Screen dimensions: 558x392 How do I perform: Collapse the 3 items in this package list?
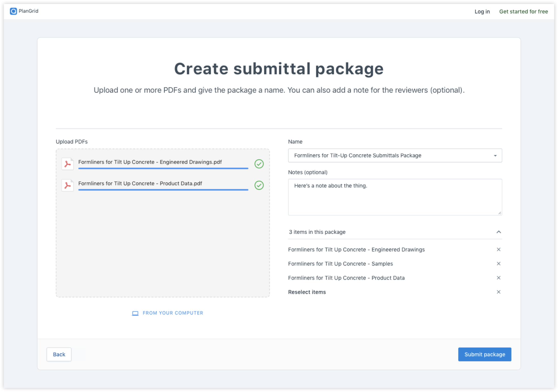499,232
